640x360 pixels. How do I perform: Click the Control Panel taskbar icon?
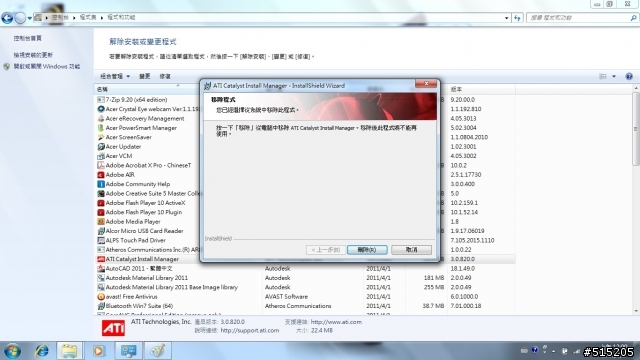[x=128, y=351]
